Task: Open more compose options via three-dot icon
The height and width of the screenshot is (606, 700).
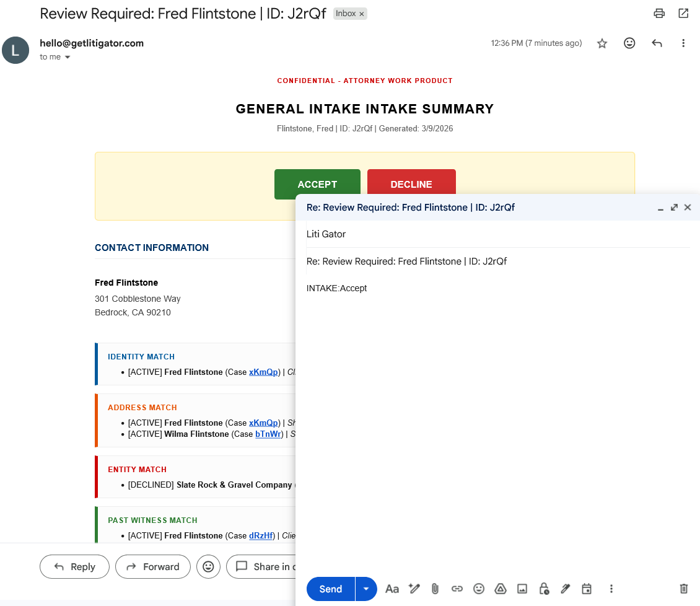Action: pos(611,589)
